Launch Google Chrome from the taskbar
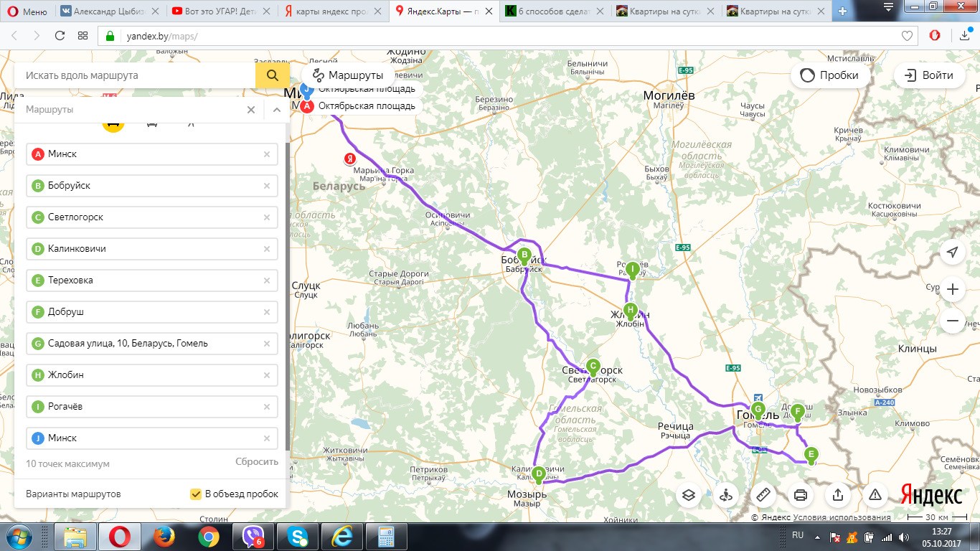 click(x=209, y=536)
